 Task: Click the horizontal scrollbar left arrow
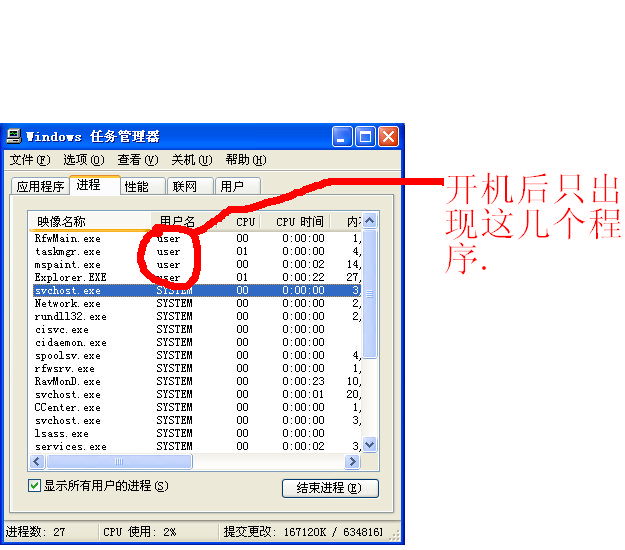[x=37, y=462]
